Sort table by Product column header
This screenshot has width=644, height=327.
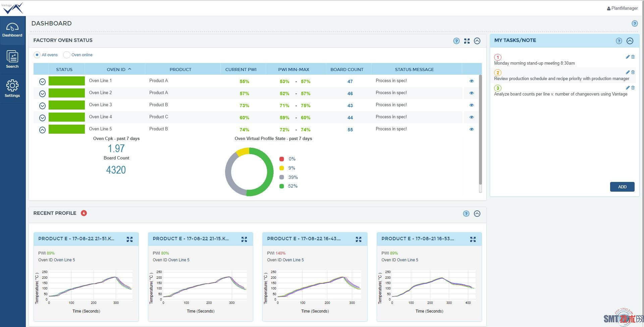(180, 69)
